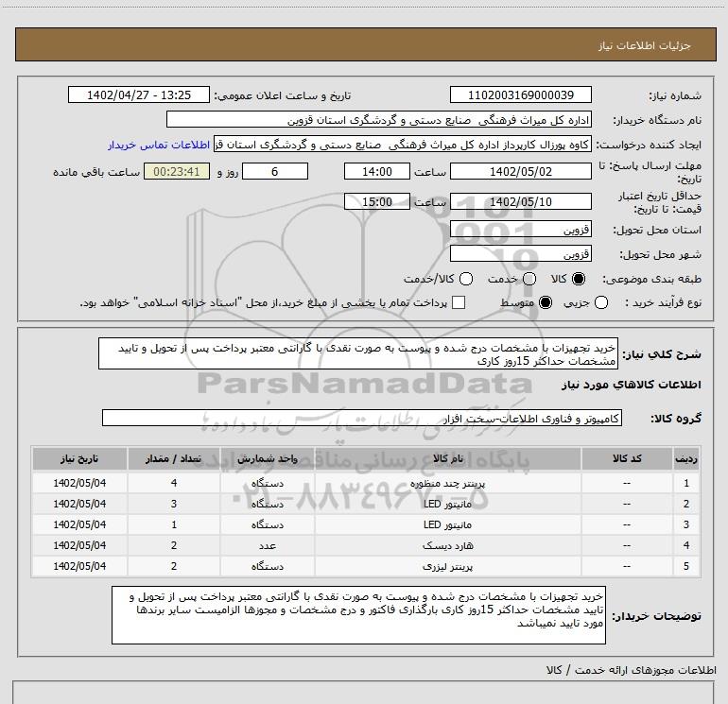Click the واحد شمارش column header

point(268,459)
